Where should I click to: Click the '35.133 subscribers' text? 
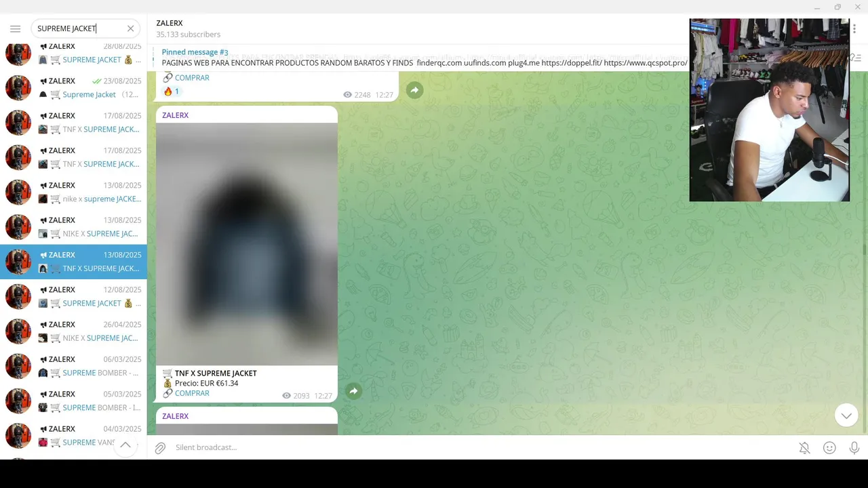pos(189,35)
